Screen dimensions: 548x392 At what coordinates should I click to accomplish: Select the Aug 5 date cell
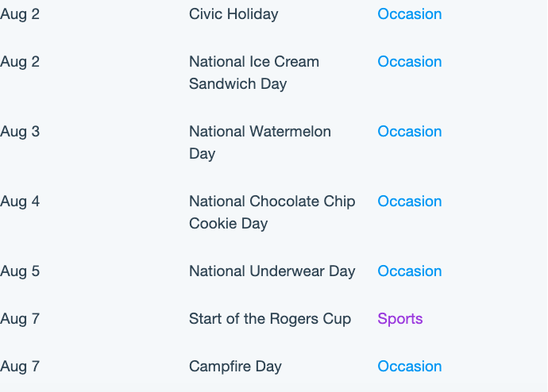(20, 271)
